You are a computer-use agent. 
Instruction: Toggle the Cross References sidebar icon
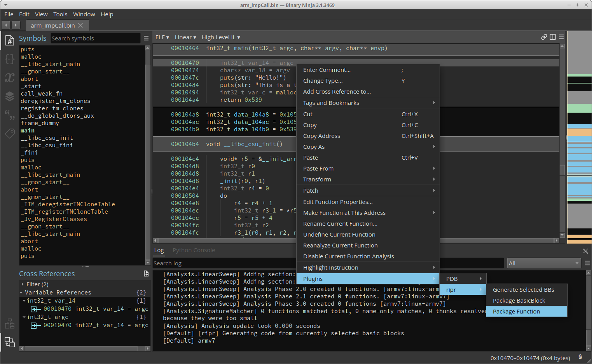9,342
